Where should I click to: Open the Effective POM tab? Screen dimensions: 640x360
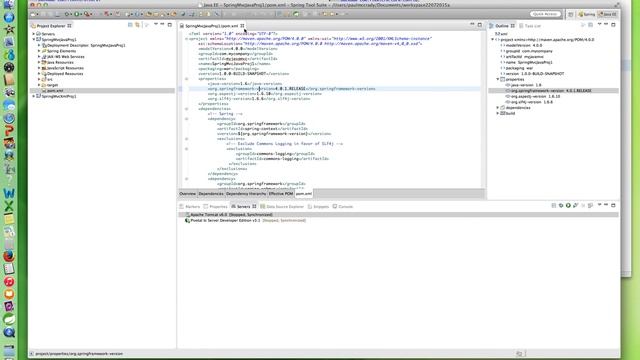281,193
